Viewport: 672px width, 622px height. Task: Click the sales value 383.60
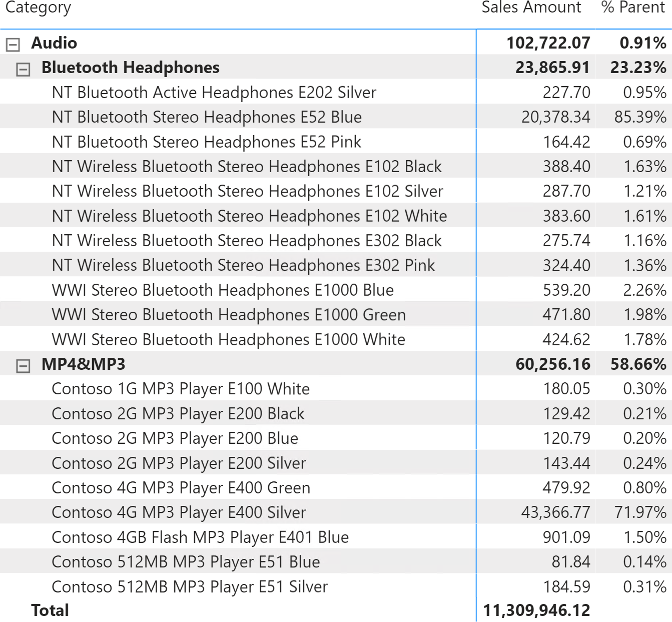567,216
